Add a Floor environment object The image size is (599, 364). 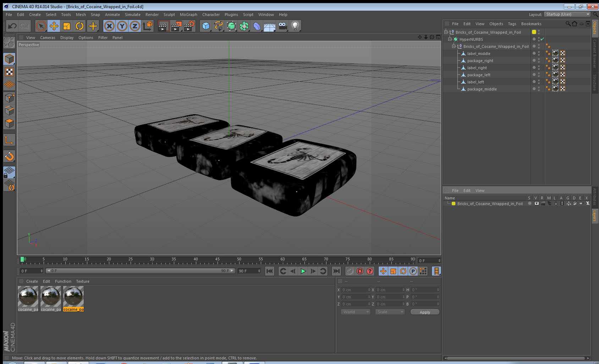coord(270,26)
